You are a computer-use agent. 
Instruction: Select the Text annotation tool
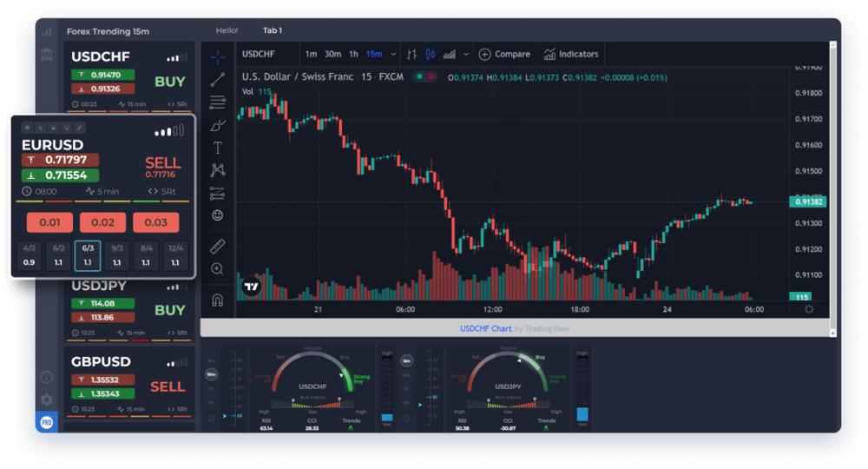[x=218, y=148]
